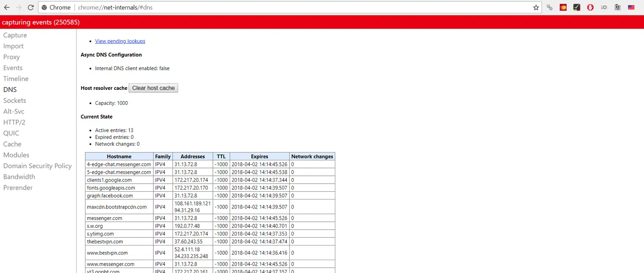
Task: Click the Hostname column header
Action: click(x=119, y=156)
